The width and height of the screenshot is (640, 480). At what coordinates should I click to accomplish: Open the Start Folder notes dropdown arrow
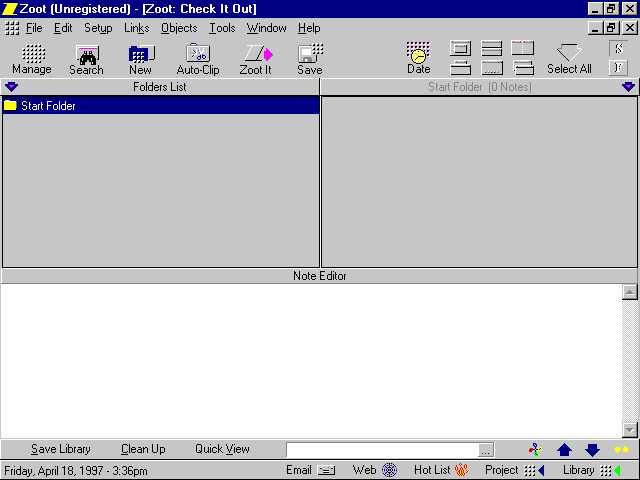pyautogui.click(x=628, y=87)
